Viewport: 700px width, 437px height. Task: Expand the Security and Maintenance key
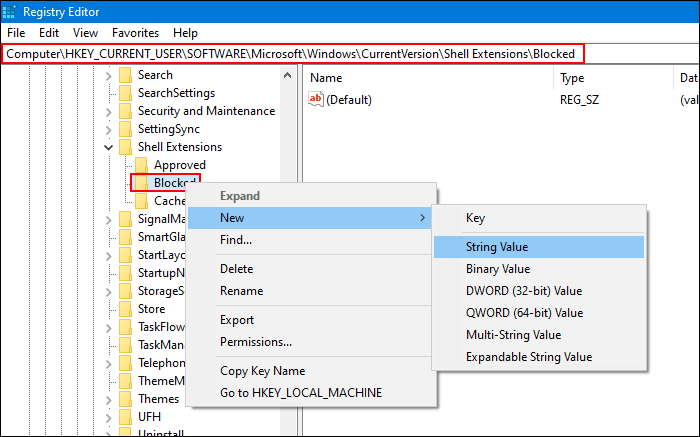[108, 112]
